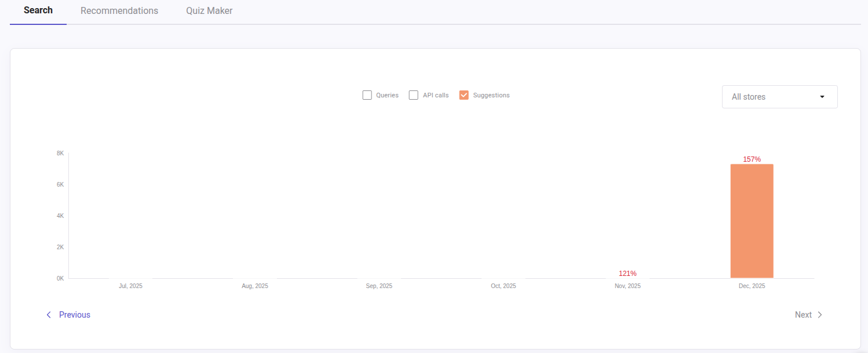Click the All stores selector field
Image resolution: width=868 pixels, height=353 pixels.
tap(779, 97)
